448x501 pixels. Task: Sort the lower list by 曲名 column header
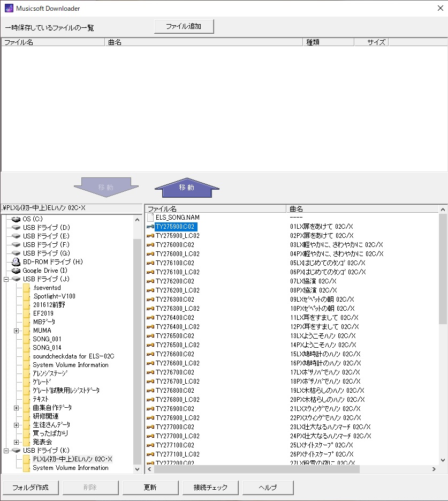[296, 208]
